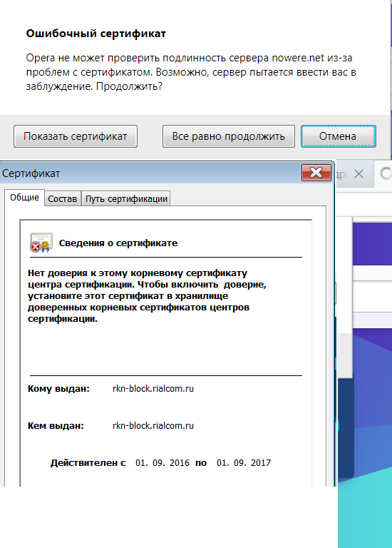Click the certificate icon with red error mark

click(41, 243)
